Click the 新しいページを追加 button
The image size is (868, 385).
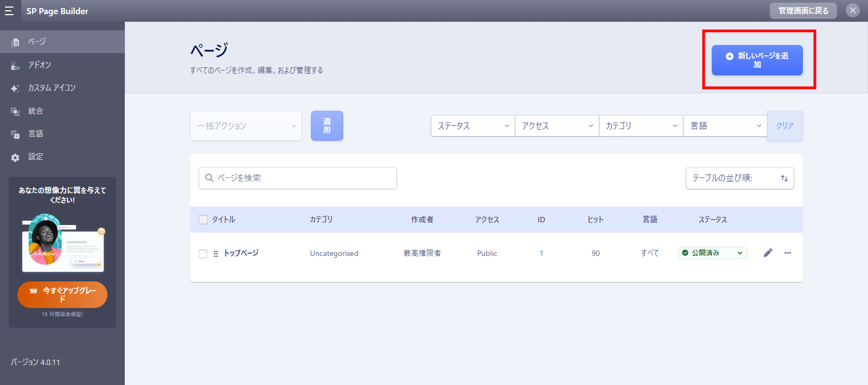click(x=757, y=60)
